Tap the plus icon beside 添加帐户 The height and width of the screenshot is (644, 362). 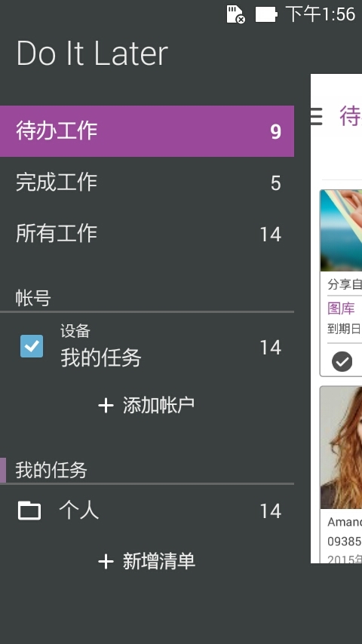click(x=106, y=406)
